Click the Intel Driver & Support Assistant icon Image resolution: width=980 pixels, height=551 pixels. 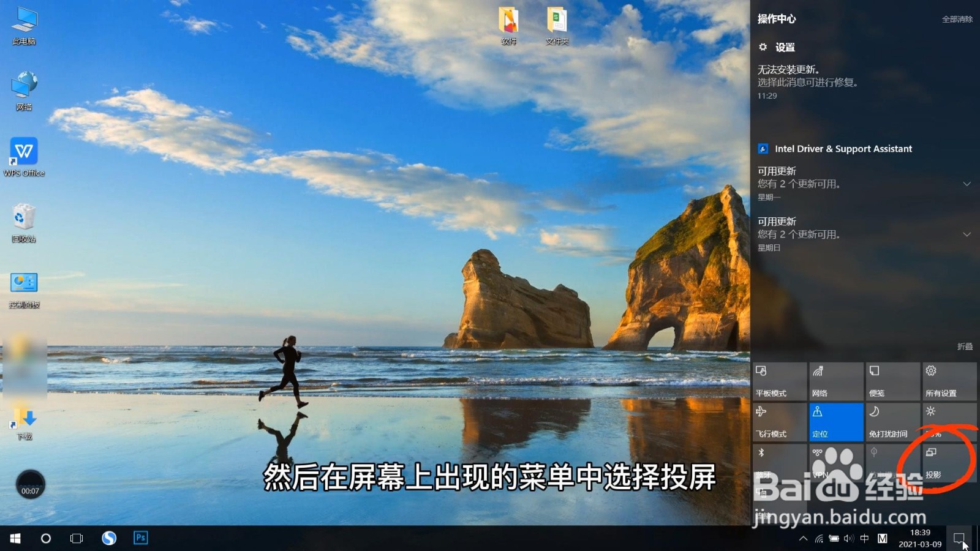pos(763,148)
